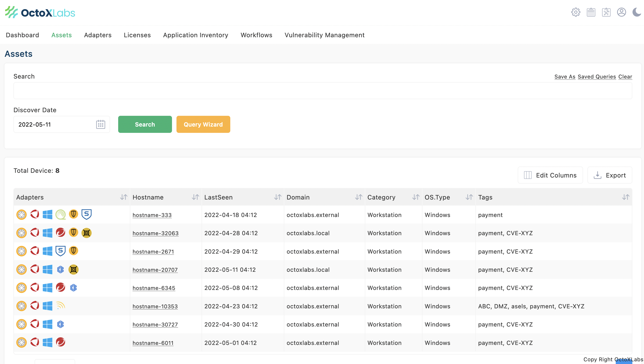
Task: Open the Query Wizard
Action: (203, 124)
